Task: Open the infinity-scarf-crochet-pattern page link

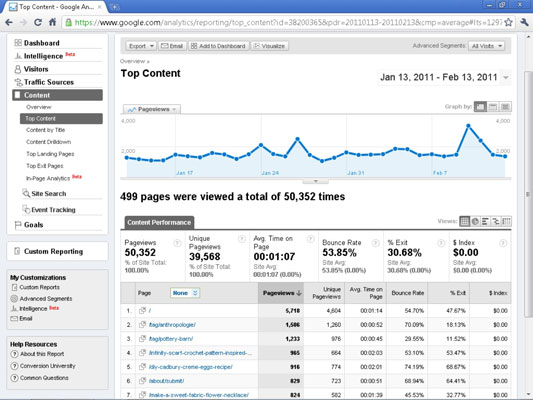Action: coord(201,353)
